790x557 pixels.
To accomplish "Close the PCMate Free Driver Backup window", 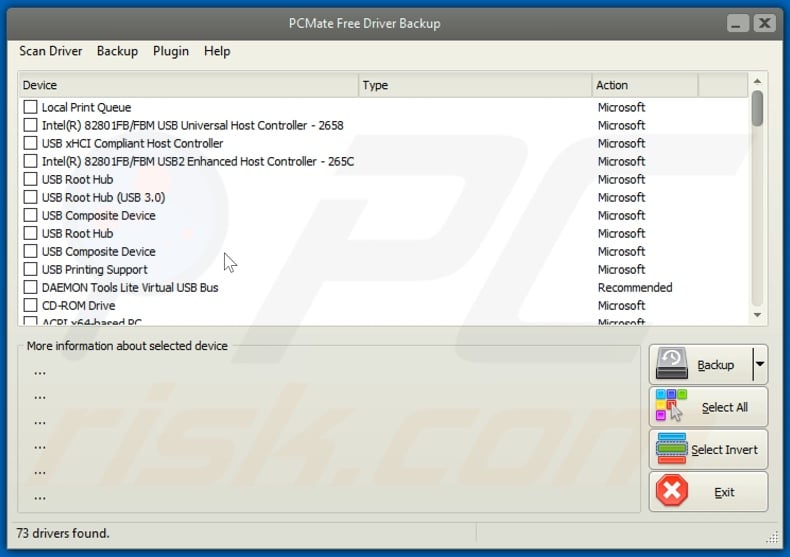I will coord(764,22).
